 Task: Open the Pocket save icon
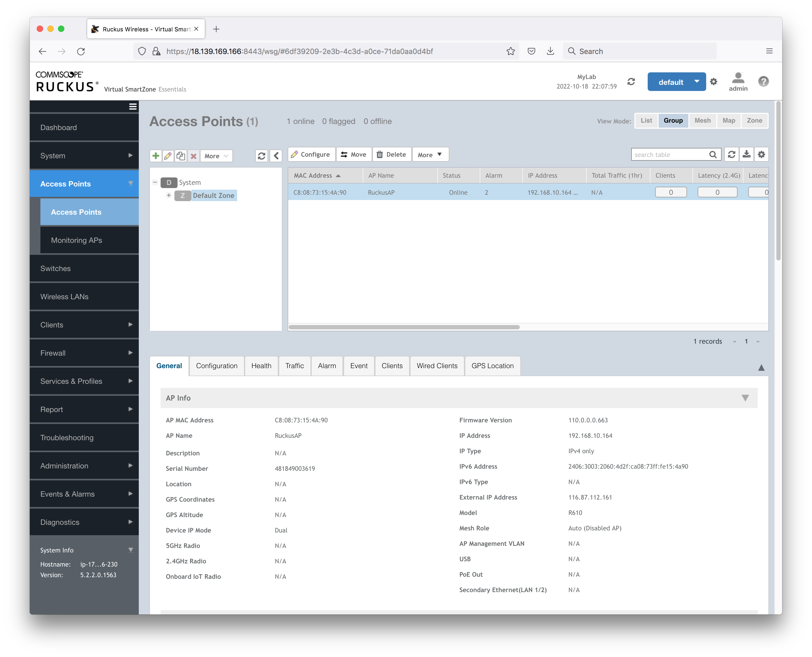[x=531, y=51]
